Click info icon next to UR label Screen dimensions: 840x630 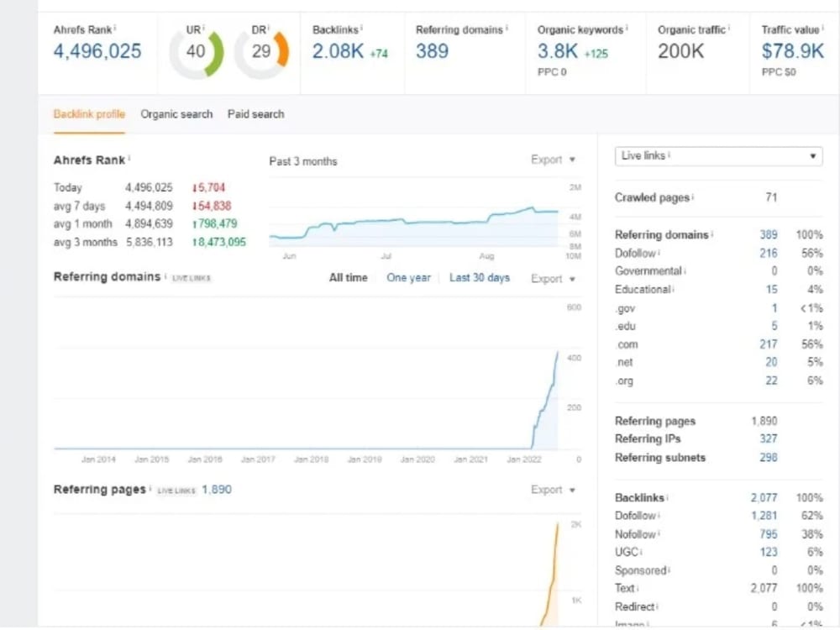[203, 28]
